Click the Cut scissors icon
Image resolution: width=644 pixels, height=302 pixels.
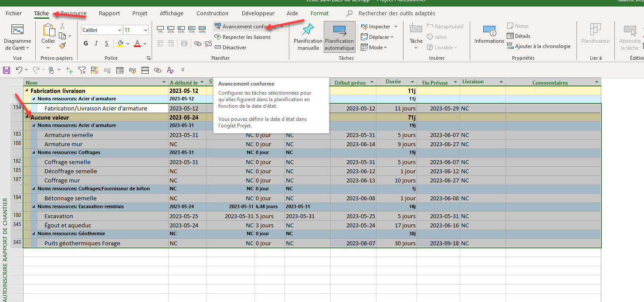(x=62, y=26)
